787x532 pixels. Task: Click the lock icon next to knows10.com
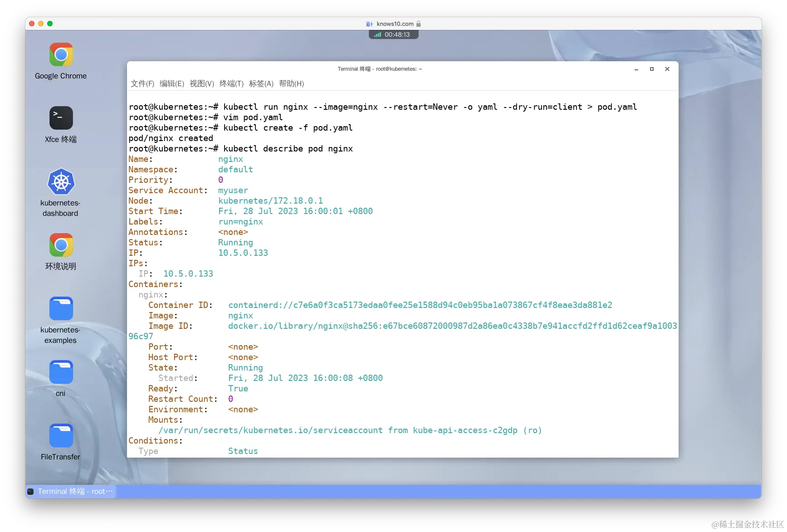click(418, 24)
